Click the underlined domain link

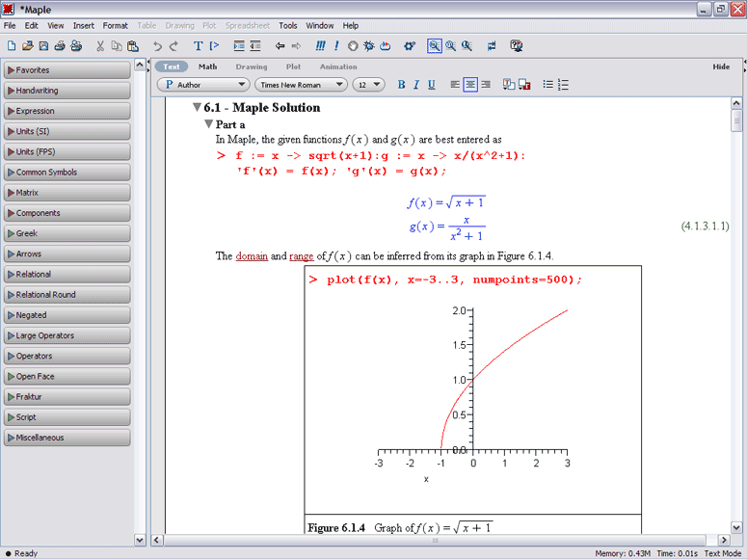tap(252, 256)
